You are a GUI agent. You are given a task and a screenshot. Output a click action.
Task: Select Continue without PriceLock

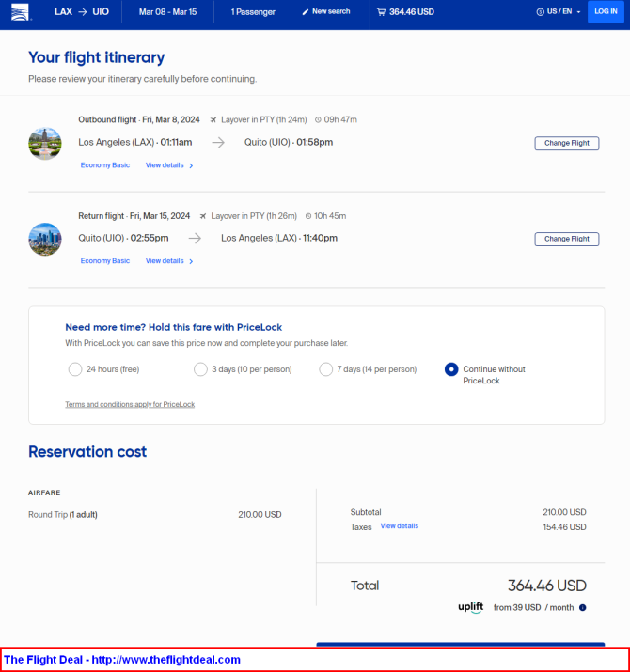coord(451,369)
